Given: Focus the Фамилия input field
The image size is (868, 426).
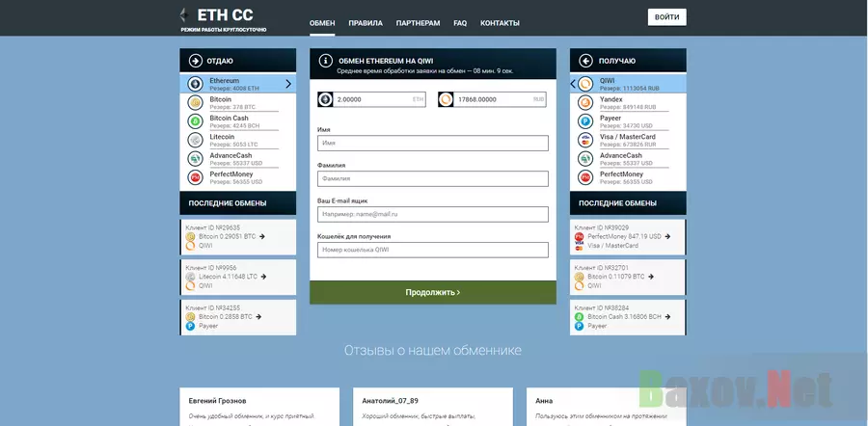Looking at the screenshot, I should (x=433, y=178).
